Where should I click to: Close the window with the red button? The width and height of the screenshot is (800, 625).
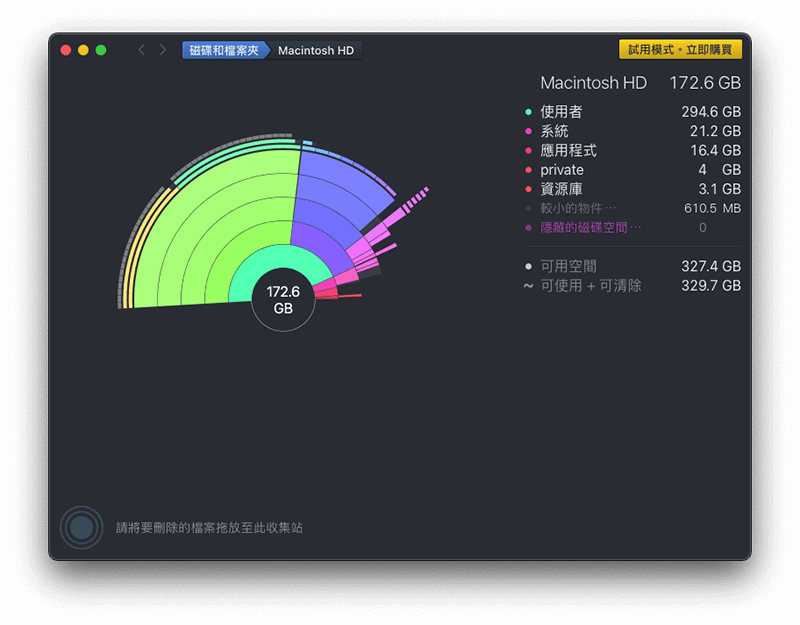[x=66, y=50]
